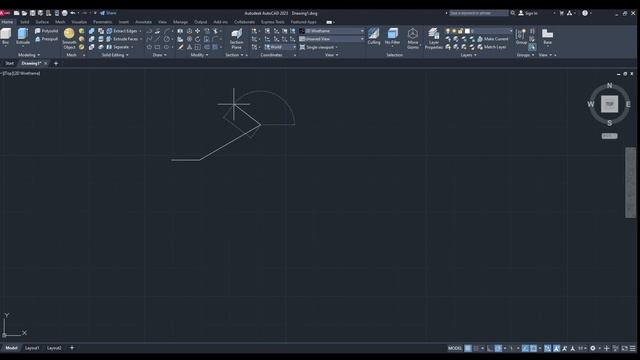
Task: Click the MODEL status bar button
Action: [x=455, y=348]
